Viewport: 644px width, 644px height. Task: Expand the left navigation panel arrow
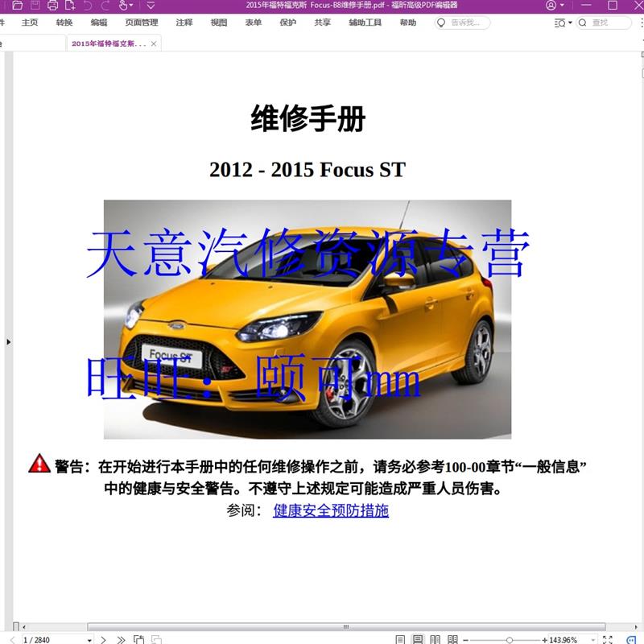click(x=9, y=341)
